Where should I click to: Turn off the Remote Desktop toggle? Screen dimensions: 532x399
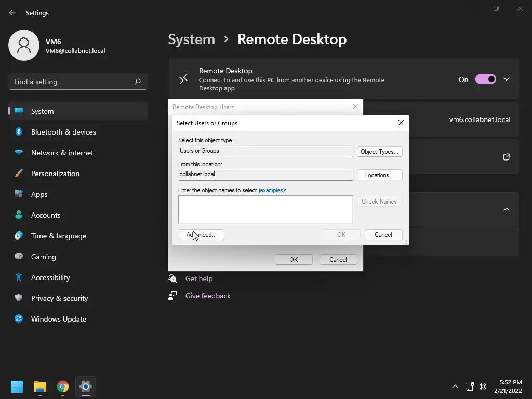(486, 79)
